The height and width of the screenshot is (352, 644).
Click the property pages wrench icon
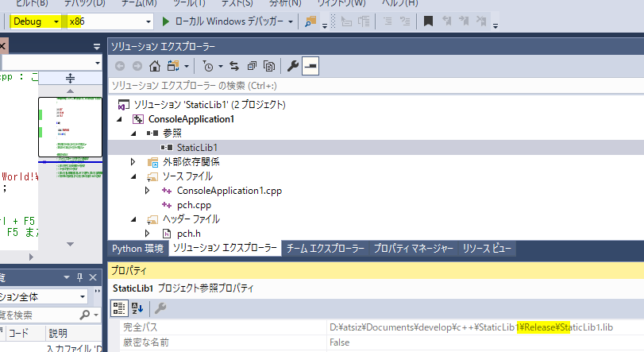click(x=160, y=308)
